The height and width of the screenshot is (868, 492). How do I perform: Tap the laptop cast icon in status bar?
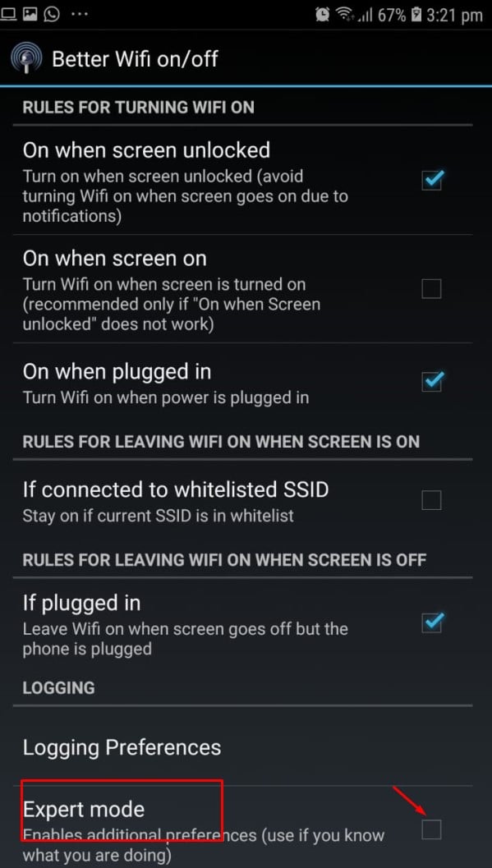(x=8, y=14)
